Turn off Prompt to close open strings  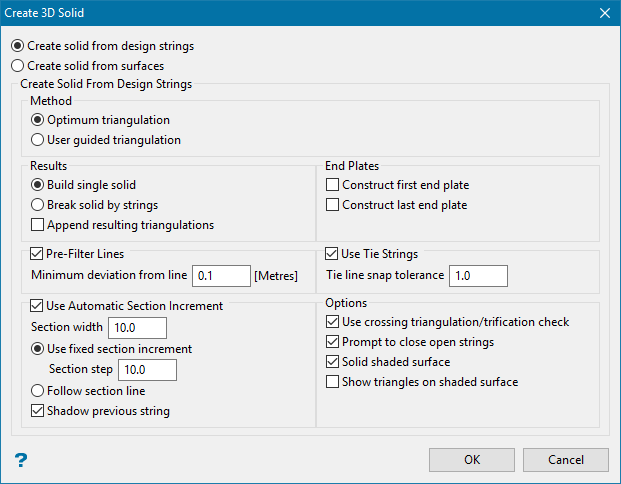(333, 342)
